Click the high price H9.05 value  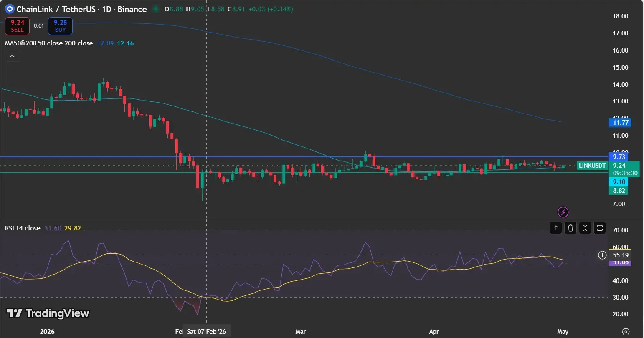[x=195, y=9]
